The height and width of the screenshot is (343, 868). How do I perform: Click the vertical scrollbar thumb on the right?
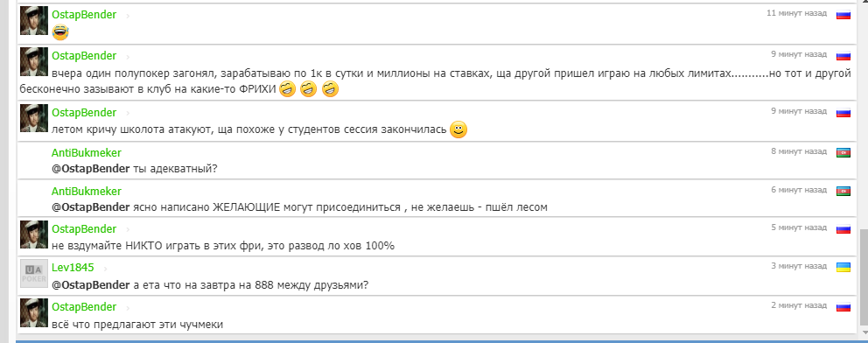(x=864, y=276)
